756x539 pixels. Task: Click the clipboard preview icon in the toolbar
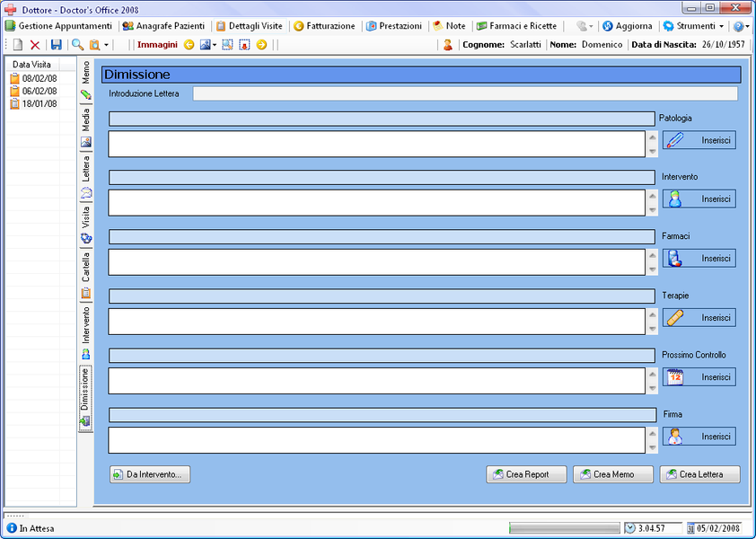[x=94, y=45]
